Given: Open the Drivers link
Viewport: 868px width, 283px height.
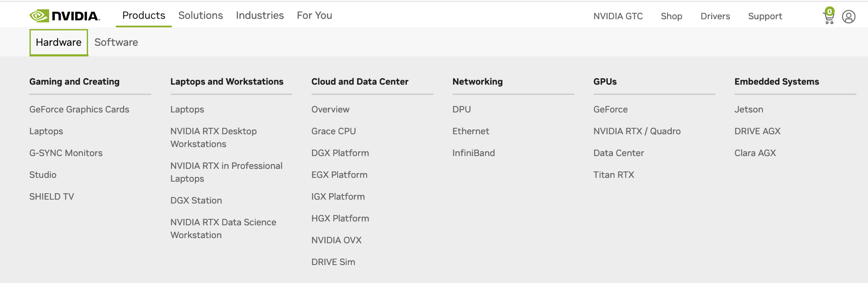Looking at the screenshot, I should click(715, 16).
